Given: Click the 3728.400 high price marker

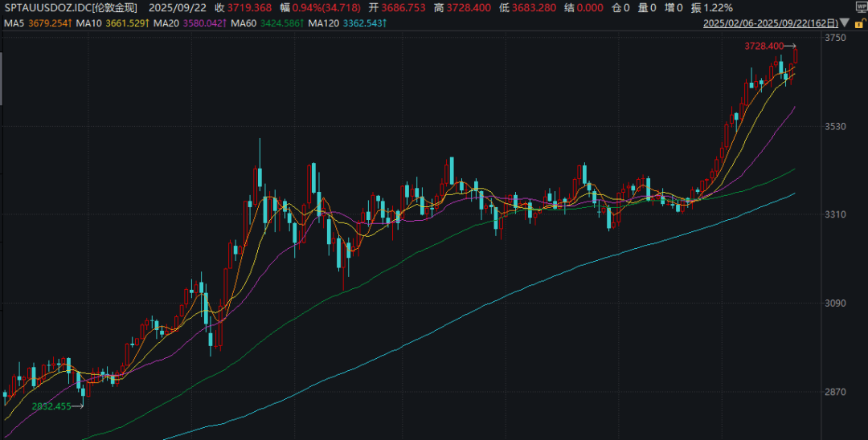Looking at the screenshot, I should [x=764, y=47].
